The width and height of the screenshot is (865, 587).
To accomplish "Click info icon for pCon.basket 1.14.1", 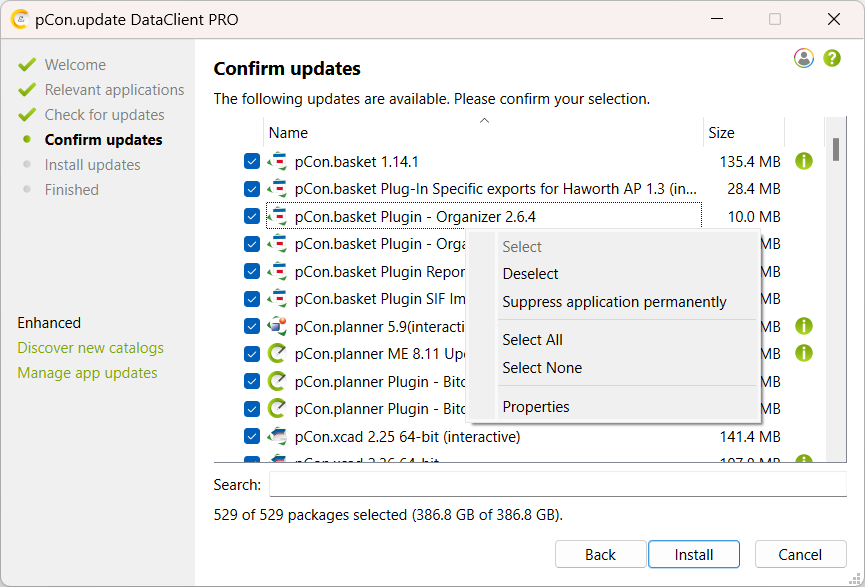I will click(804, 161).
